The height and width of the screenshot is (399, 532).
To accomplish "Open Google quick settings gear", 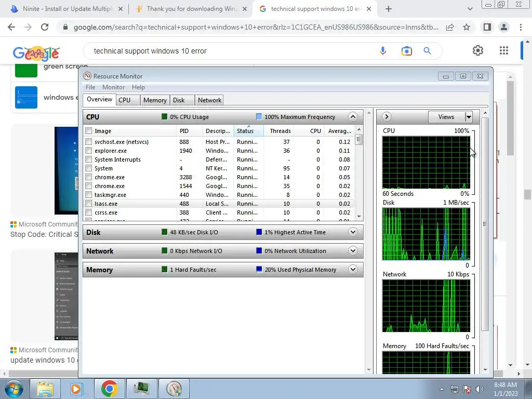I will (x=478, y=50).
